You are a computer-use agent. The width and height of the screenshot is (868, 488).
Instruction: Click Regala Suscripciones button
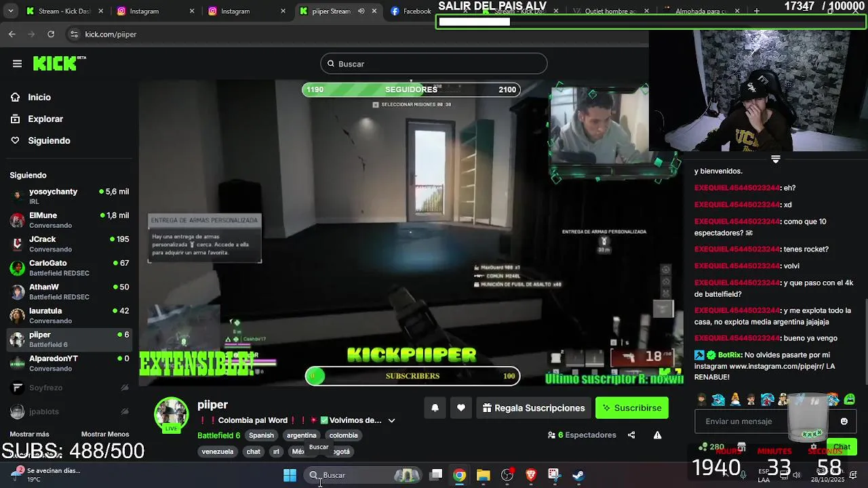click(x=533, y=408)
